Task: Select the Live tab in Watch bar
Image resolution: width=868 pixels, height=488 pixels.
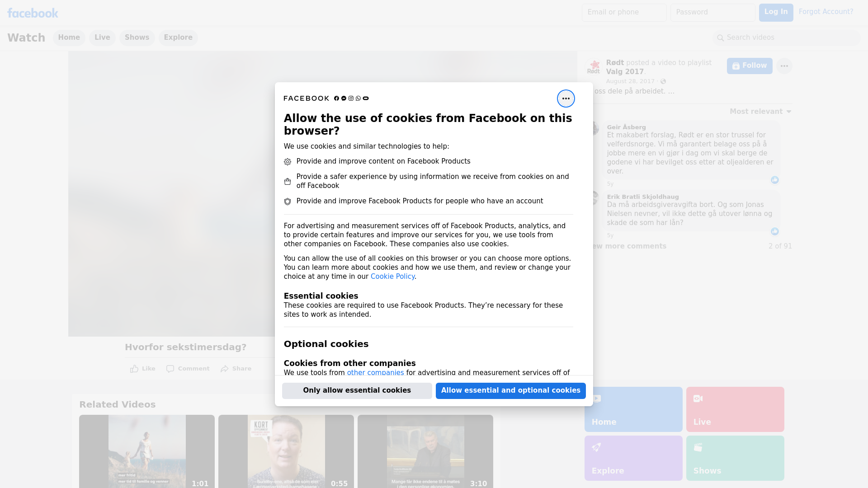Action: [x=102, y=38]
